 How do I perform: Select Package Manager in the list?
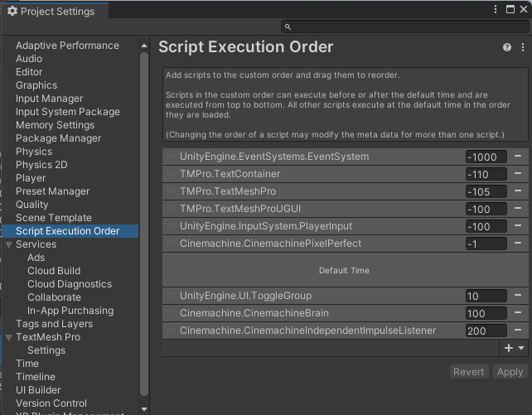pyautogui.click(x=58, y=138)
